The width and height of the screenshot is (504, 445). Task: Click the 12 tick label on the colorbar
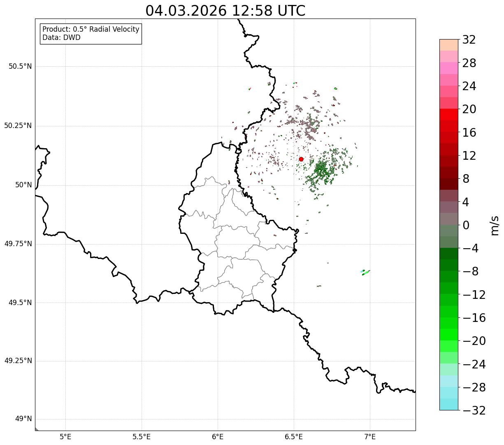469,156
